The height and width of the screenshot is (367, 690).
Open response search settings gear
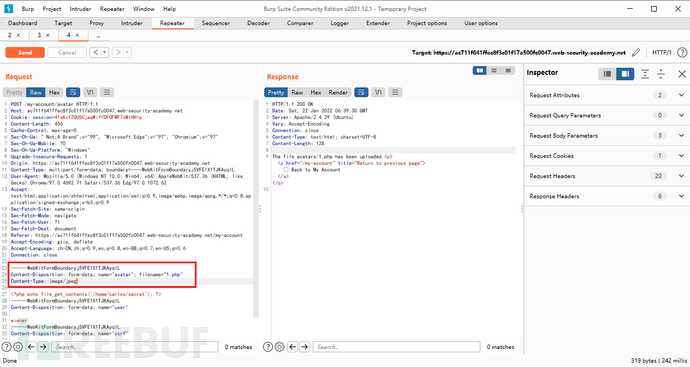pyautogui.click(x=279, y=347)
